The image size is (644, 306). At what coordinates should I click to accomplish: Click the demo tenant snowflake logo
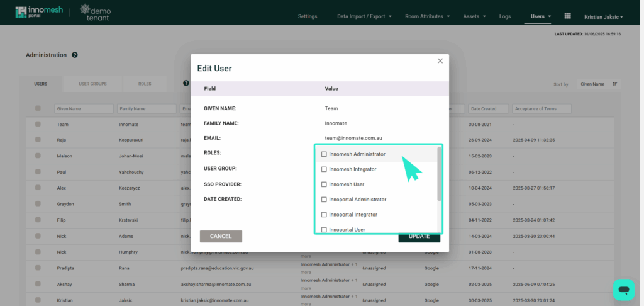tap(96, 13)
